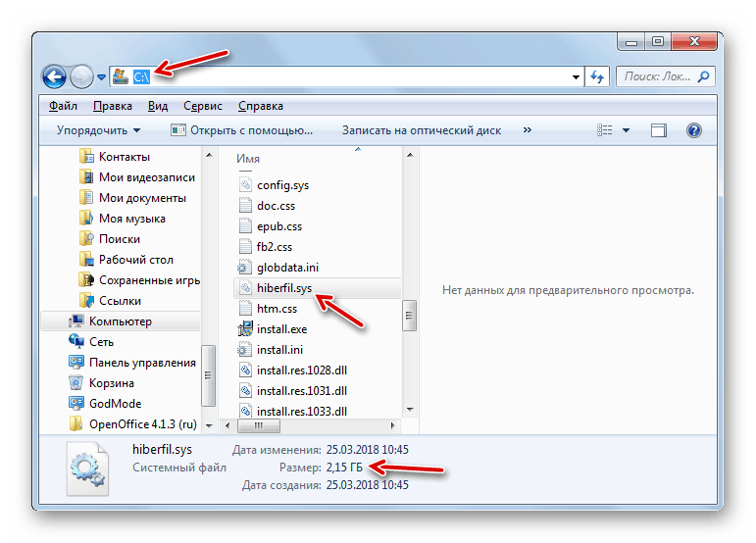Select Ссылки folder in tree
The image size is (756, 543).
tap(111, 301)
